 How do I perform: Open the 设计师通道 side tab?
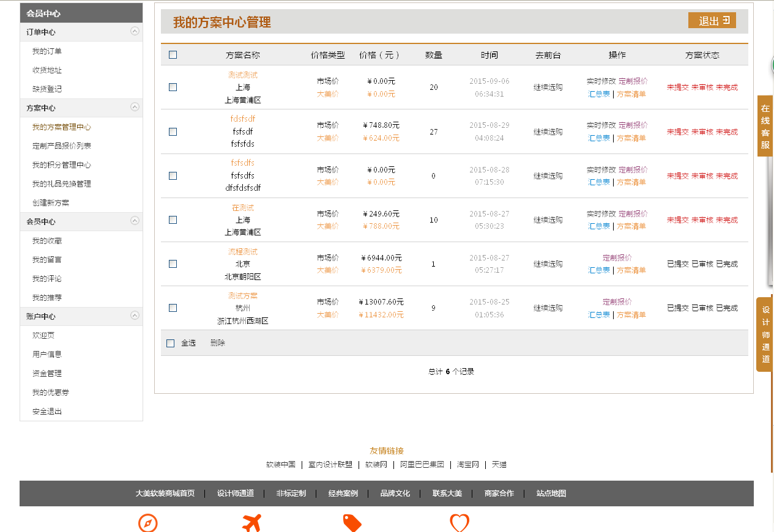(x=765, y=334)
